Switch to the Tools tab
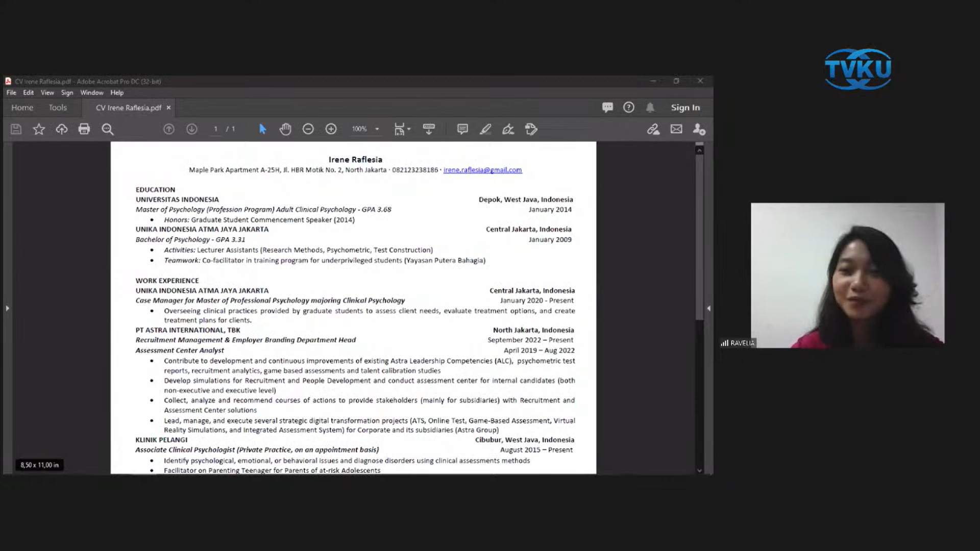The height and width of the screenshot is (551, 980). tap(58, 108)
